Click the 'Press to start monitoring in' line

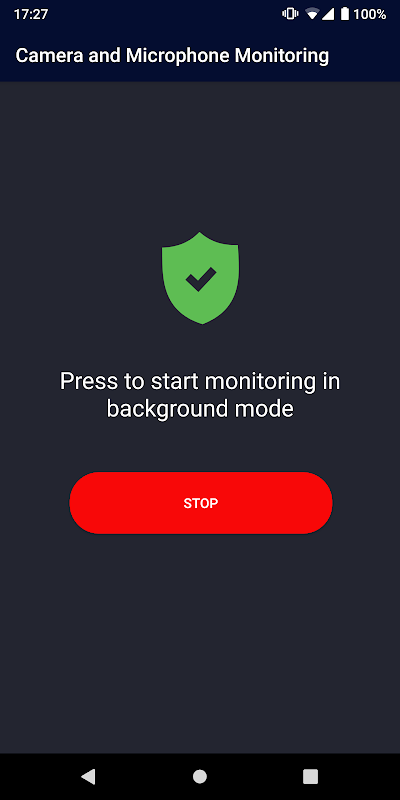(200, 382)
